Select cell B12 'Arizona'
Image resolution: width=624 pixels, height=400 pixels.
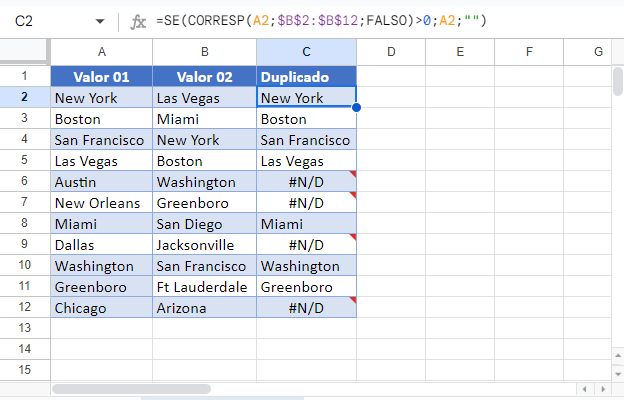click(205, 308)
